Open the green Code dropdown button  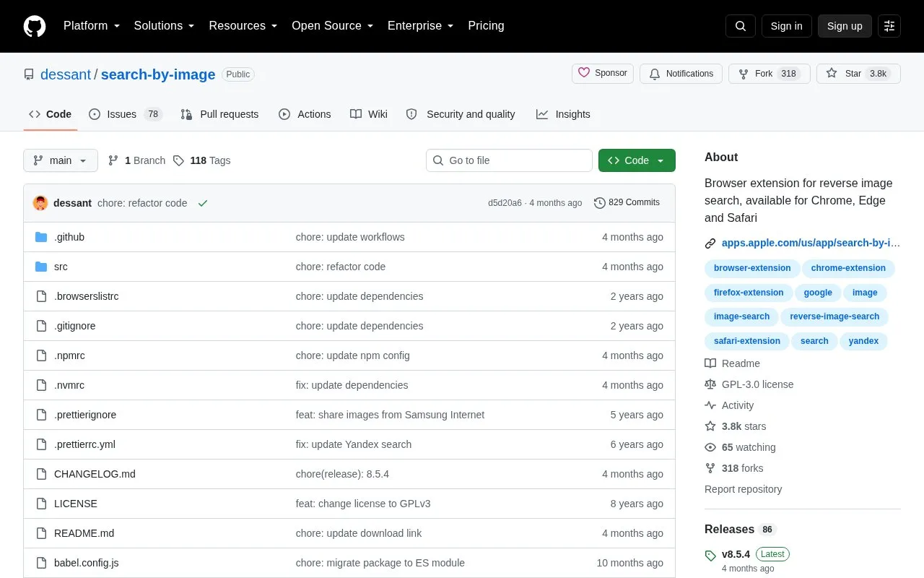(637, 160)
